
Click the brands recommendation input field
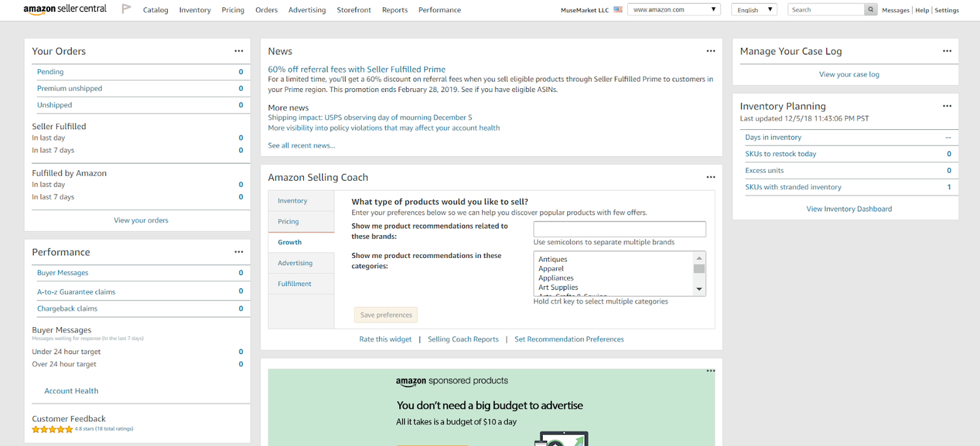(620, 229)
